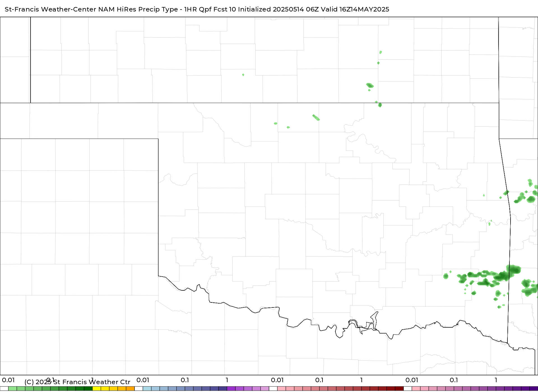The image size is (538, 392).
Task: Click the (C) 2025 St Francis Weather Ctr text
Action: click(x=77, y=382)
